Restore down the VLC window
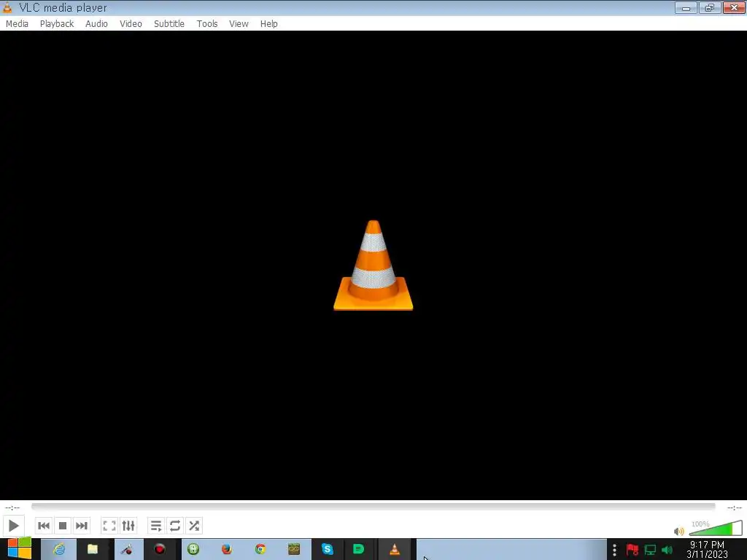The image size is (747, 560). tap(710, 7)
